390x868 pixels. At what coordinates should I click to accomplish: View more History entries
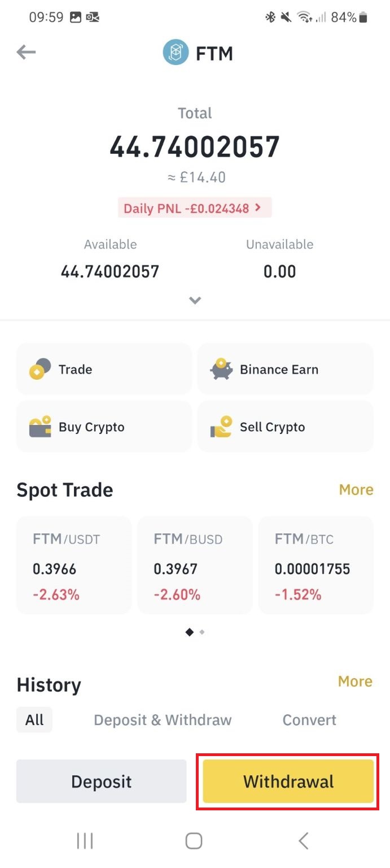pyautogui.click(x=355, y=682)
